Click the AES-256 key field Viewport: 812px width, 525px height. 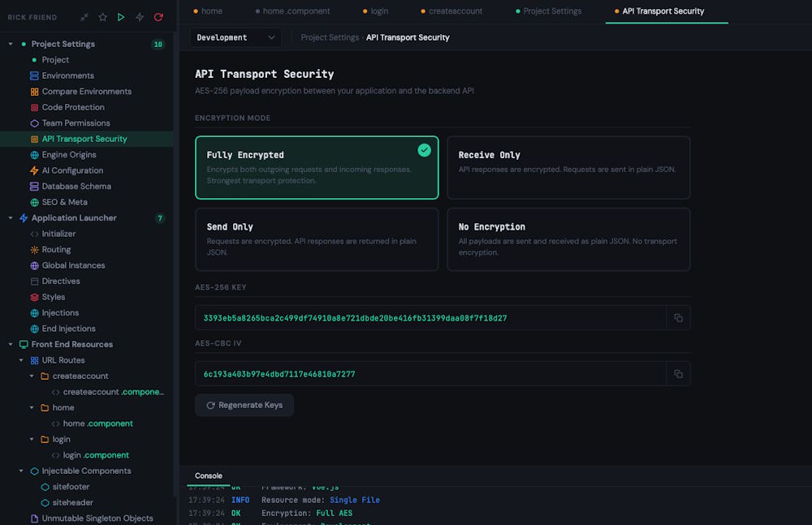430,318
